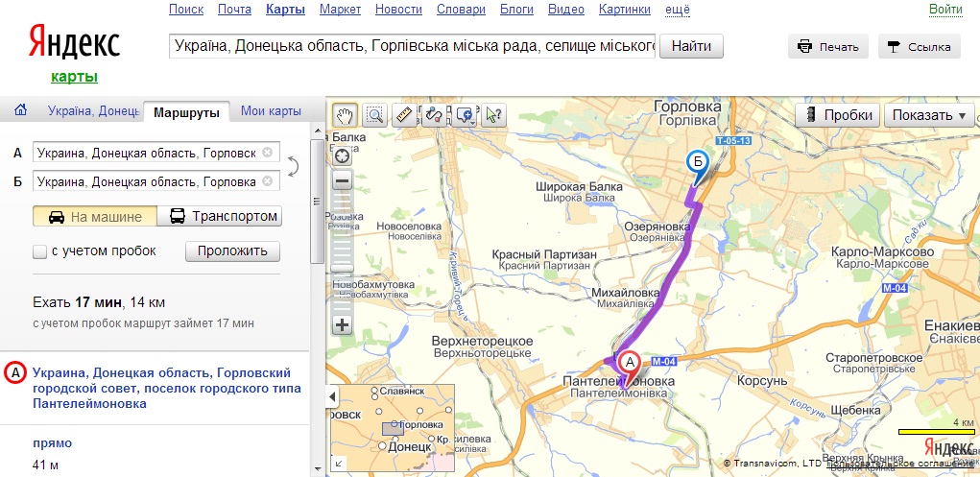Clear point Б address field

pyautogui.click(x=267, y=181)
